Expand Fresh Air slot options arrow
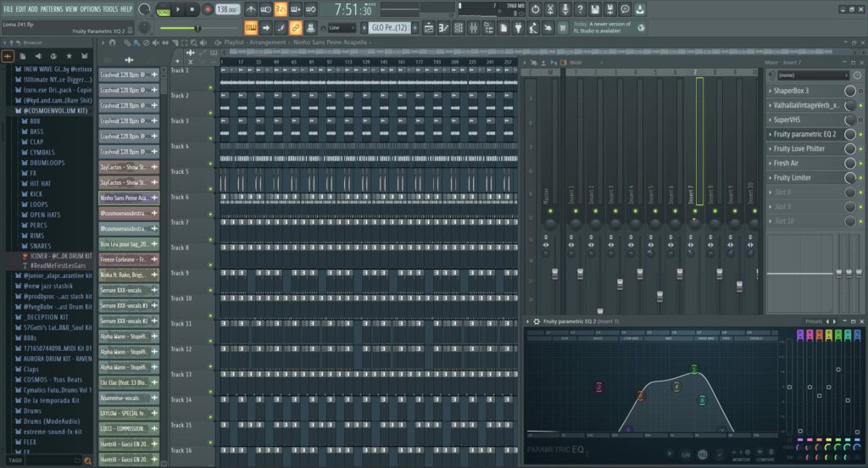The height and width of the screenshot is (468, 868). coord(770,164)
